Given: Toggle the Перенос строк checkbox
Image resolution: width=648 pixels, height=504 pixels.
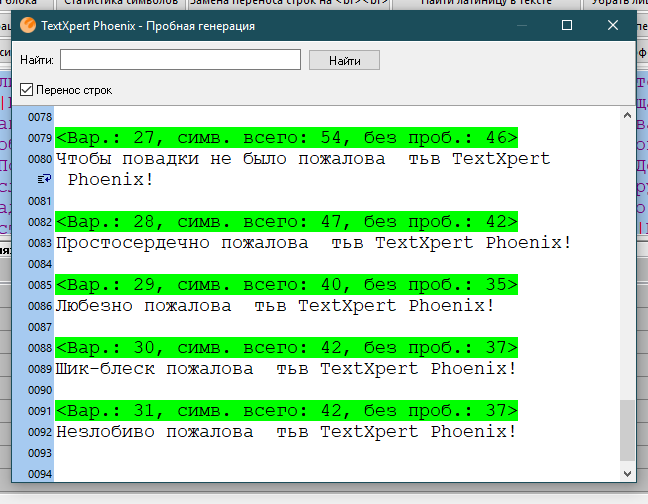Looking at the screenshot, I should coord(26,90).
